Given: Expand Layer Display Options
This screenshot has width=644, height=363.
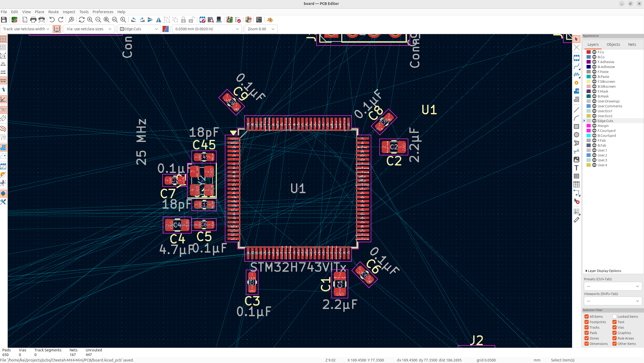Looking at the screenshot, I should (603, 271).
